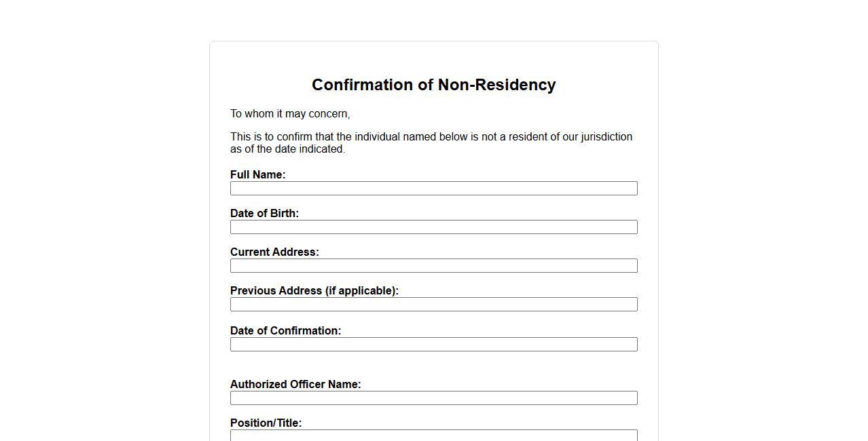Focus the Date of Birth text box
The image size is (868, 441).
click(433, 227)
